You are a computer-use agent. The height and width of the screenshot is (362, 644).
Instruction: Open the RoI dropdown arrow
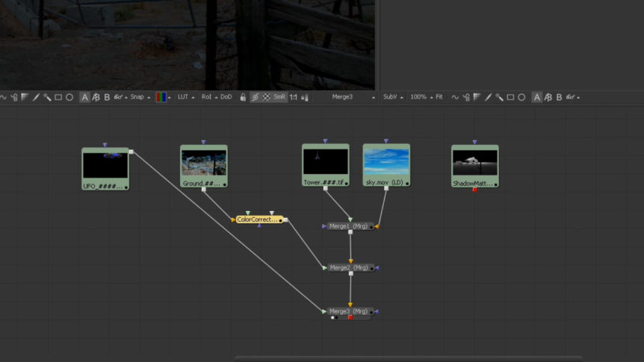click(x=216, y=98)
